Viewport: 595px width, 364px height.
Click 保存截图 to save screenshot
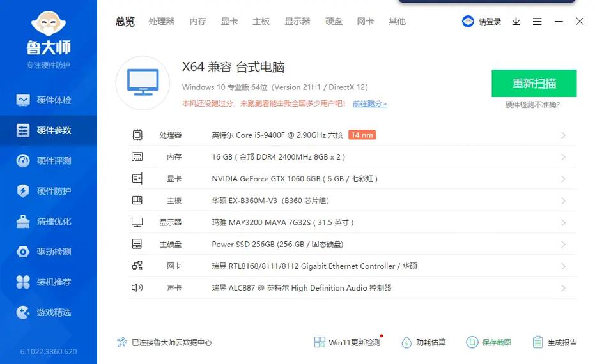[x=488, y=342]
